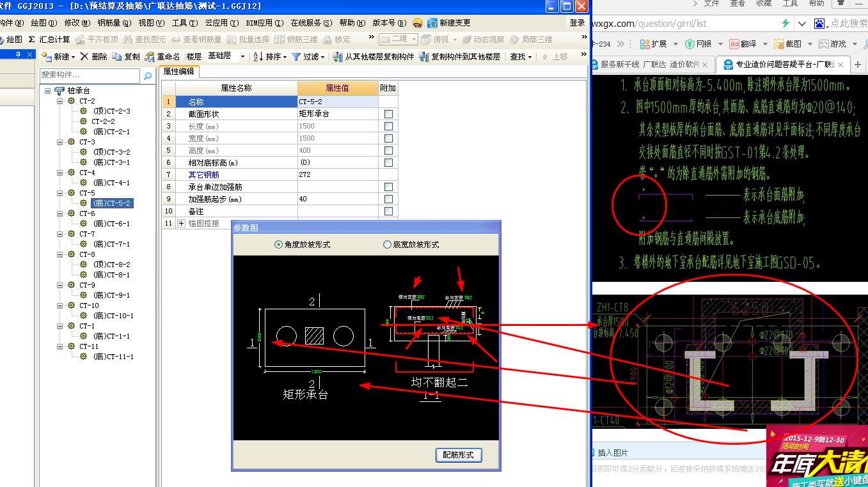868x487 pixels.
Task: Collapse the CT-2 tree node
Action: (59, 101)
